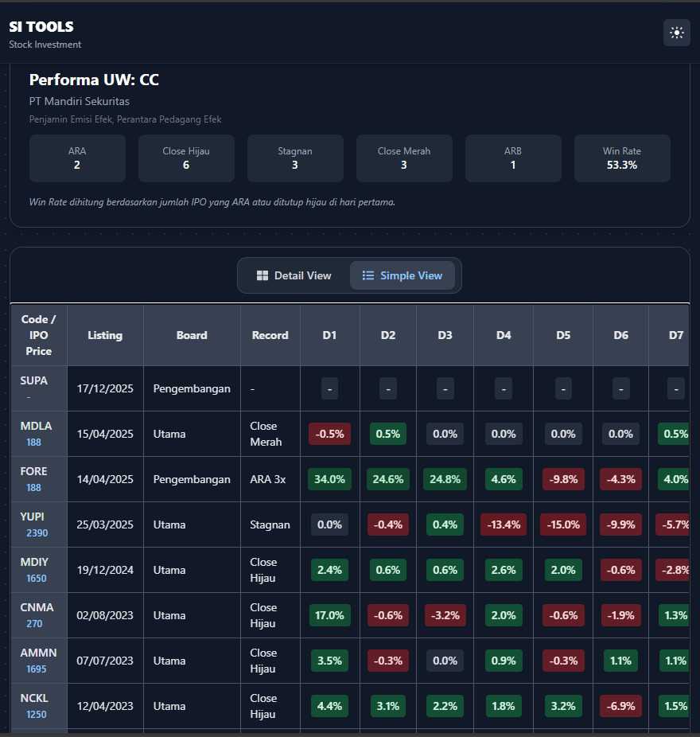Click CNMA's -3.2% D3 value
This screenshot has height=737, width=700.
click(445, 615)
